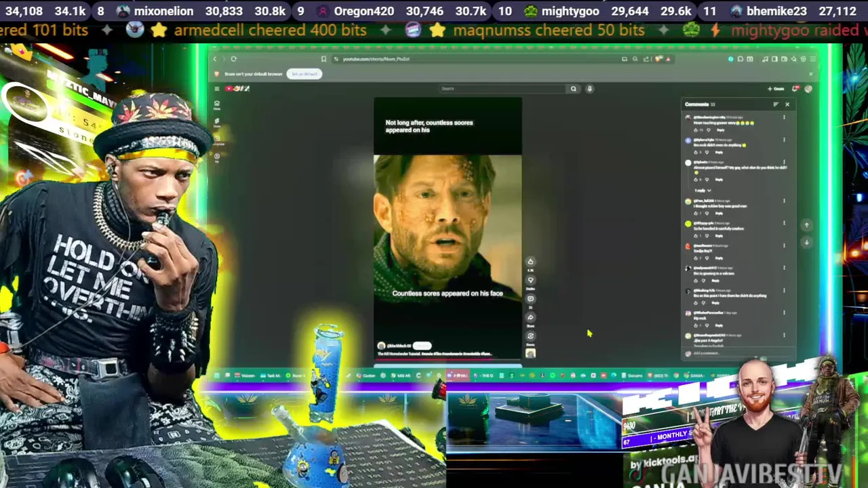Image resolution: width=868 pixels, height=488 pixels.
Task: Dislike the 'Heart touching' first comment
Action: (707, 129)
